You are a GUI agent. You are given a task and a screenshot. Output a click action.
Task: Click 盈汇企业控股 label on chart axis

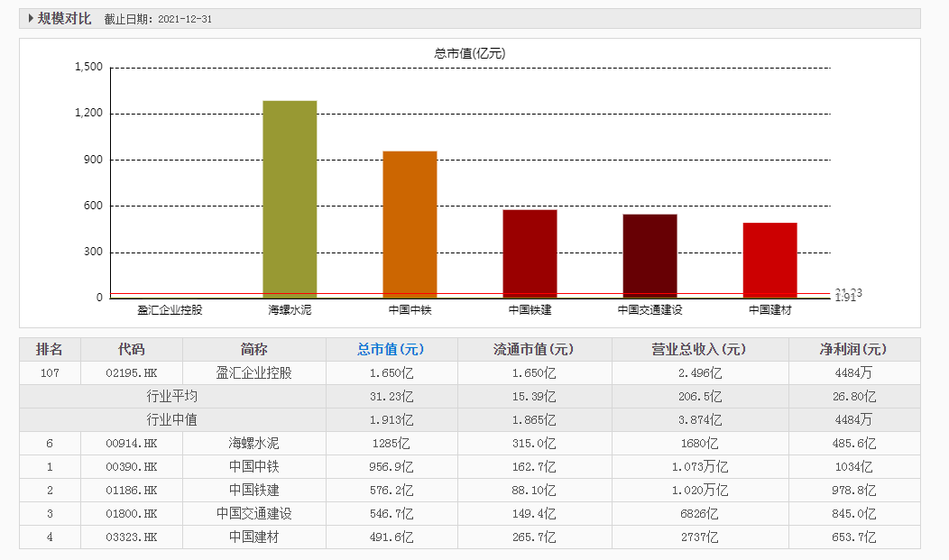click(x=170, y=309)
